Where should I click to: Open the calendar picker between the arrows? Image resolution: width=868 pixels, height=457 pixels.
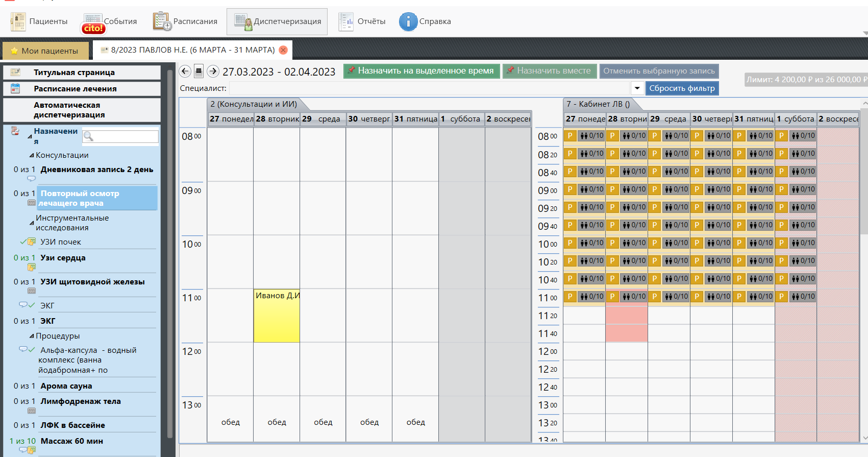coord(199,71)
